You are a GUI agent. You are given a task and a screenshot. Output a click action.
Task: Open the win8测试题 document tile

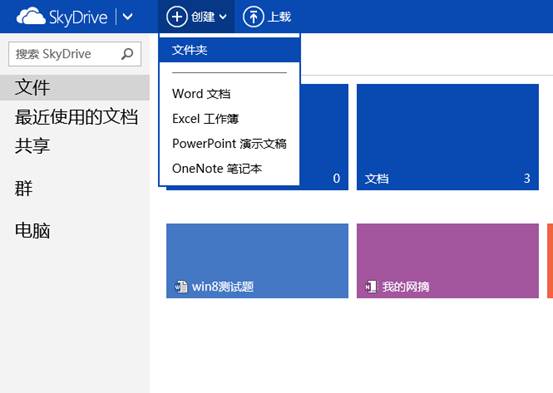pos(257,261)
